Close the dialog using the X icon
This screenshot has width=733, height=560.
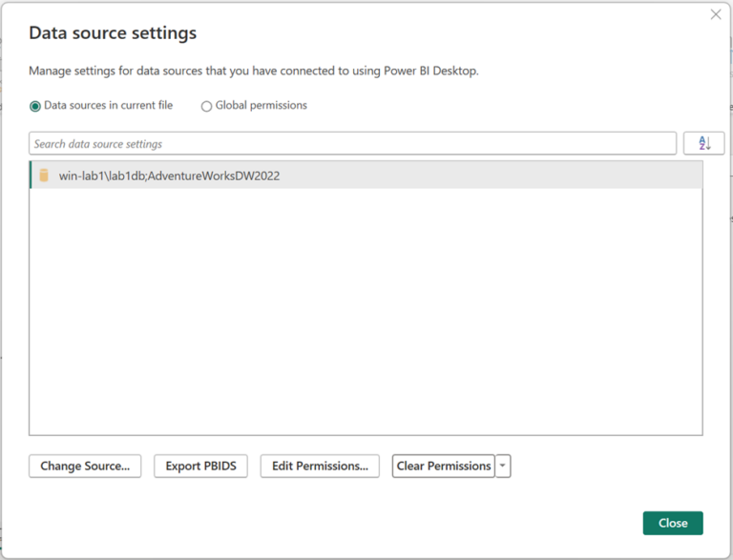click(716, 14)
